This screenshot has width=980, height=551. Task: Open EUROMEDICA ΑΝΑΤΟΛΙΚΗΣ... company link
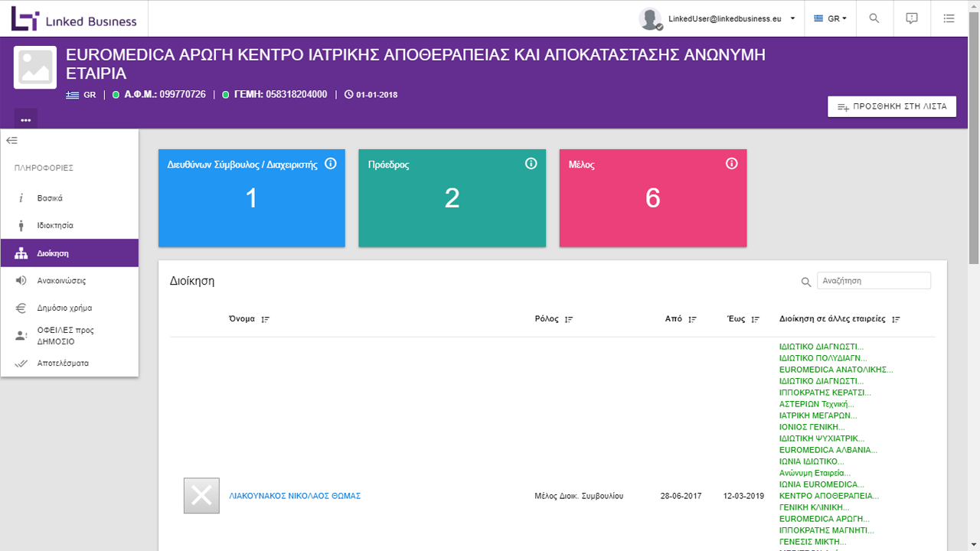(836, 370)
